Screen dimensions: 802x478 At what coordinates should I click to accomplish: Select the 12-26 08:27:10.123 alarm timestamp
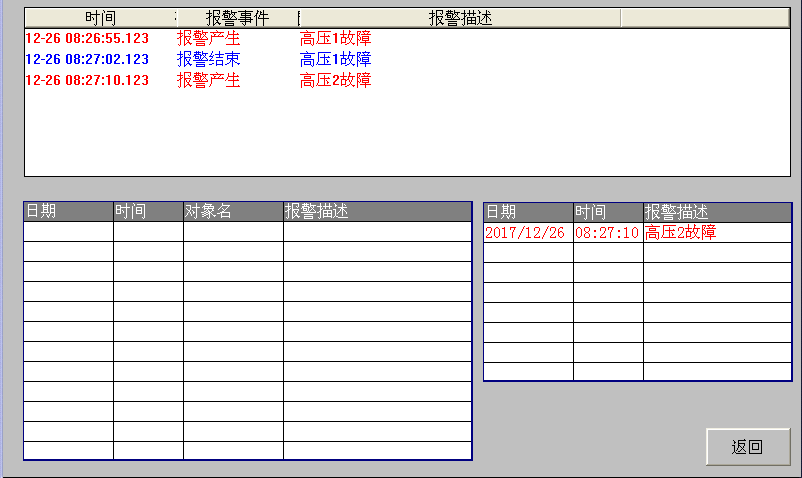87,80
